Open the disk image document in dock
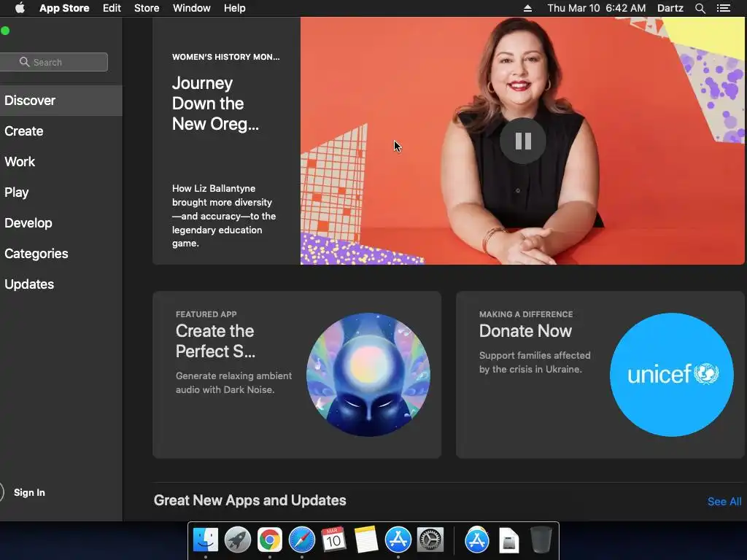 click(508, 540)
